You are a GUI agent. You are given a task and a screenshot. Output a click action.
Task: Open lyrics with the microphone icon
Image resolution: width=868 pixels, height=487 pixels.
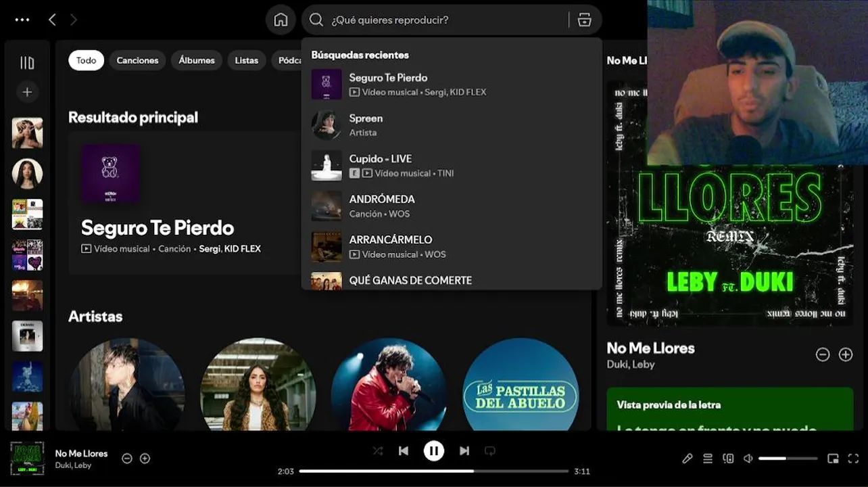pos(688,458)
